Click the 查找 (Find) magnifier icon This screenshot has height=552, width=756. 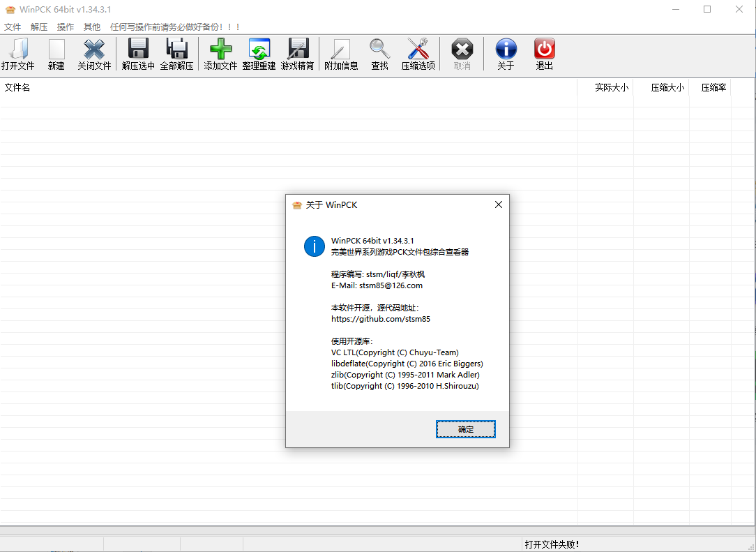coord(379,50)
